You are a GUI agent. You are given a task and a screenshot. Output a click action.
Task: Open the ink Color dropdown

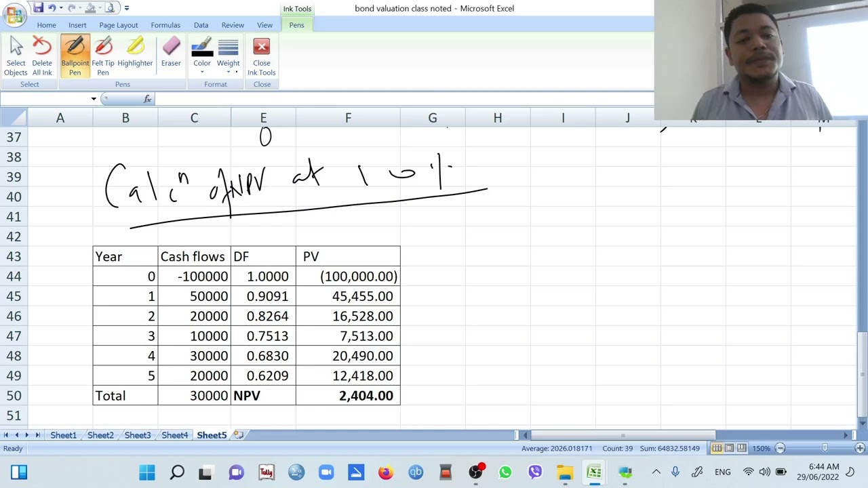click(202, 57)
